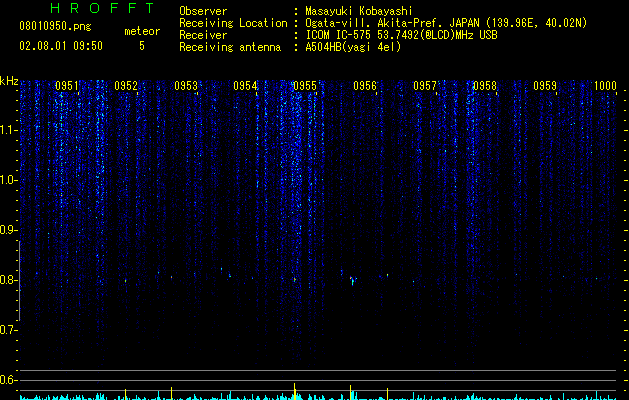Click the Observer field label
This screenshot has width=629, height=400.
pos(203,11)
